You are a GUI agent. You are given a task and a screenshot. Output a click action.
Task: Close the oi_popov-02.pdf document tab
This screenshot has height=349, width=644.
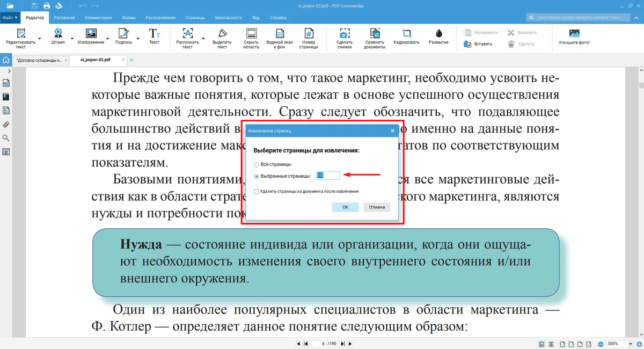pos(123,60)
